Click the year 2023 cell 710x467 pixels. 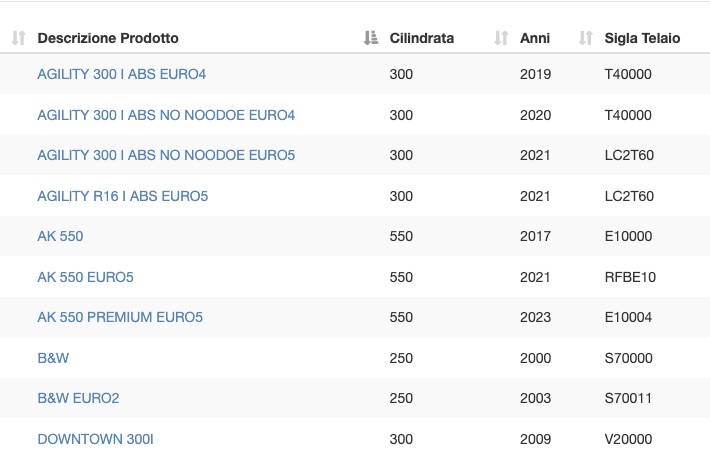(x=535, y=317)
